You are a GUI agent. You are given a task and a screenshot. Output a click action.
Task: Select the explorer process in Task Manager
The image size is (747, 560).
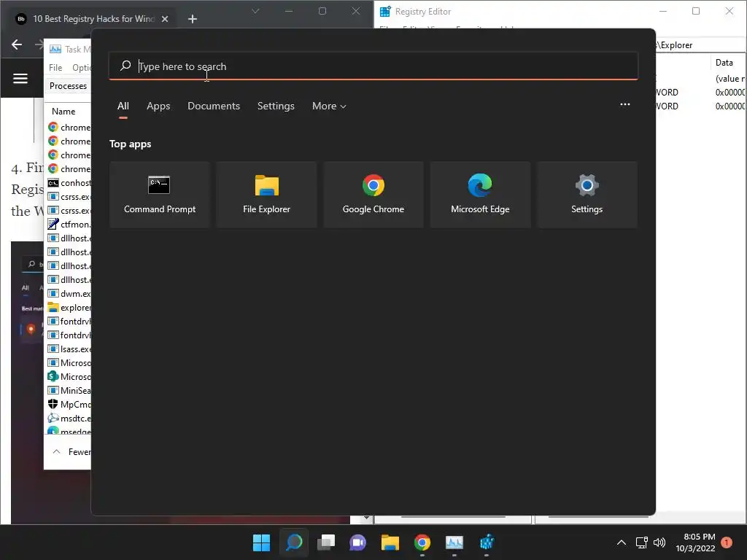(x=69, y=307)
